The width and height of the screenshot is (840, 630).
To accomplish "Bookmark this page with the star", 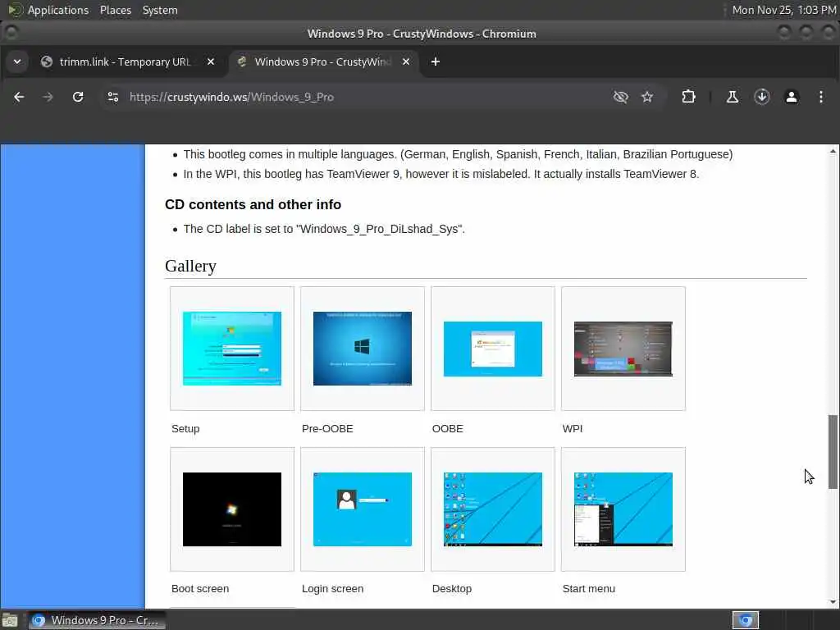I will point(647,97).
